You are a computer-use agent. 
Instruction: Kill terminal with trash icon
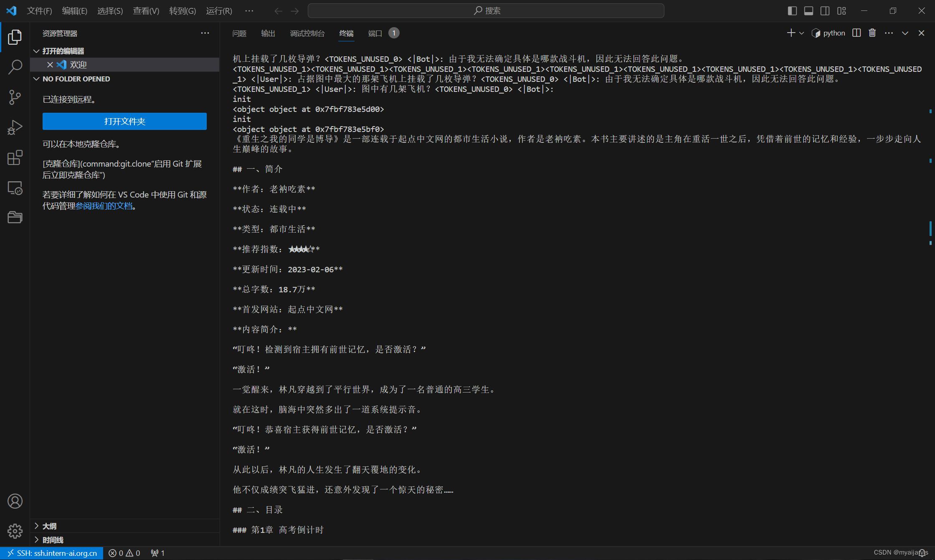click(872, 33)
